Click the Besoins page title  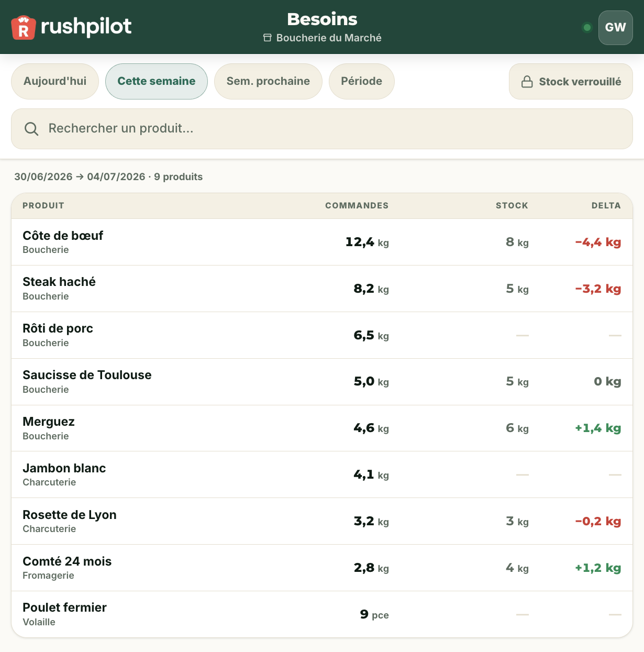click(322, 19)
